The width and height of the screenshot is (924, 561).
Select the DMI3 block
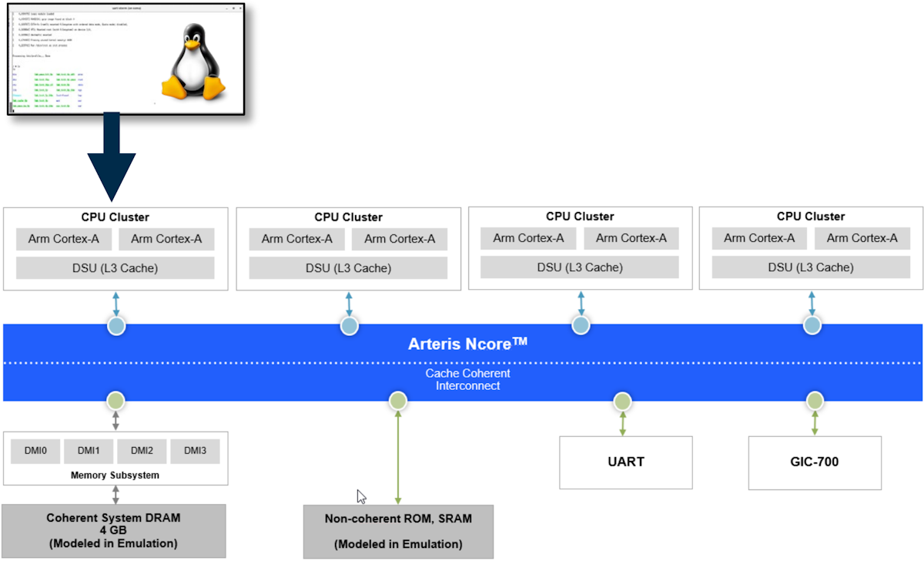click(195, 452)
